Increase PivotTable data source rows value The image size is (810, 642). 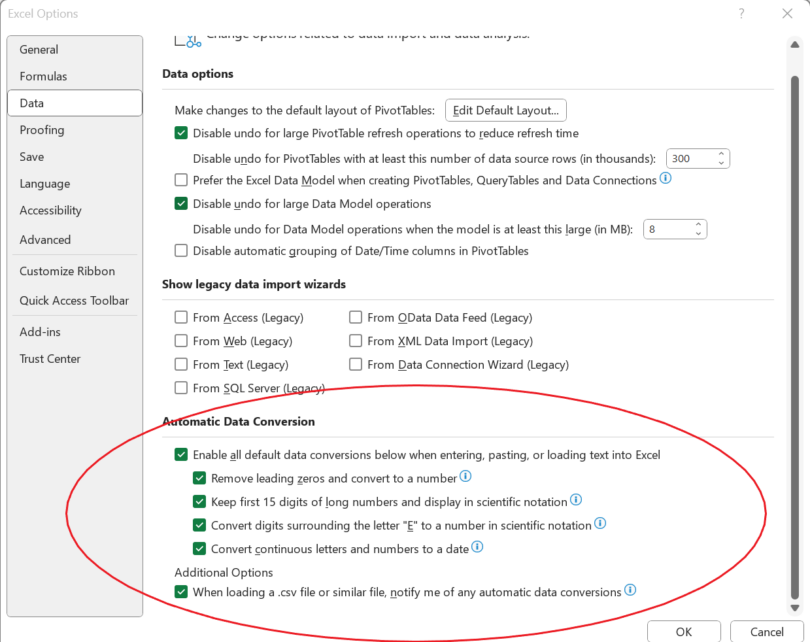[x=719, y=153]
